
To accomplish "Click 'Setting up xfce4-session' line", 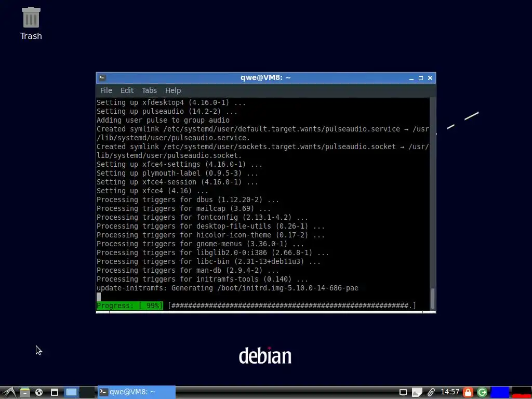I will click(x=177, y=182).
